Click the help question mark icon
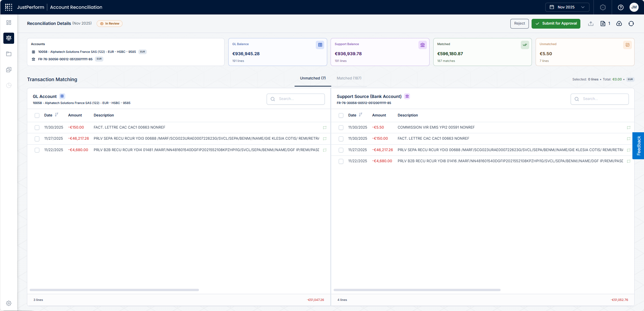The width and height of the screenshot is (644, 311). coord(621,7)
